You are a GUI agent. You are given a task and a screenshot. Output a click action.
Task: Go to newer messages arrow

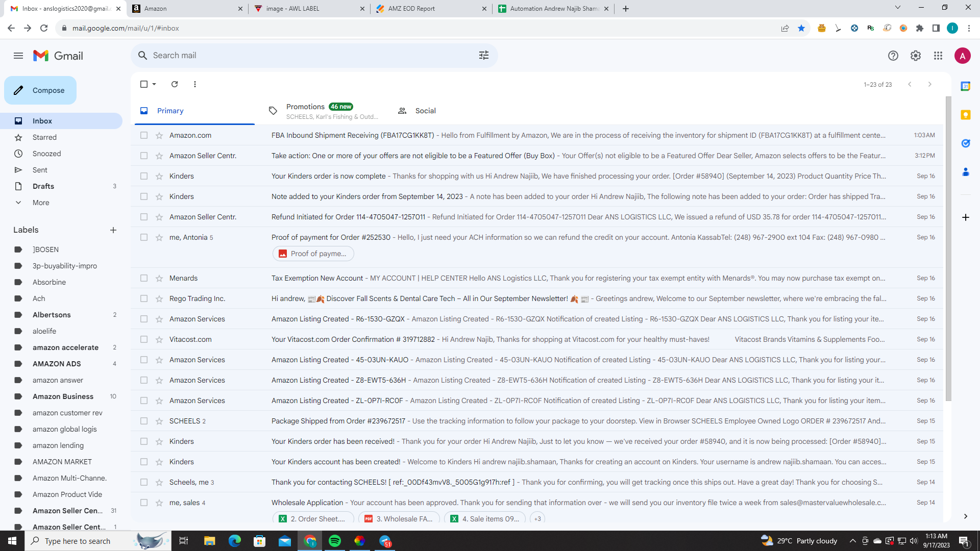pos(910,84)
